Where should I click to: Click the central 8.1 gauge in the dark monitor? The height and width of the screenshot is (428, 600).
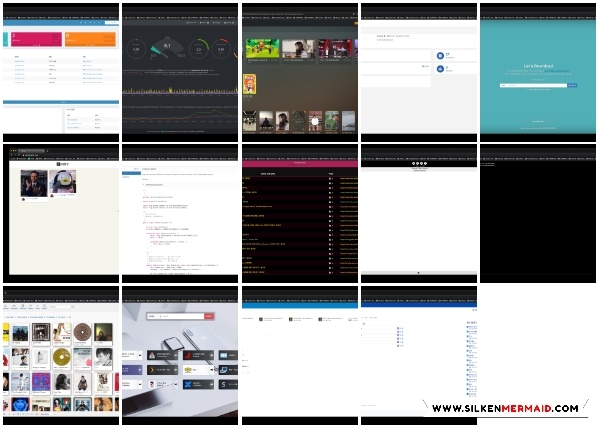click(x=167, y=48)
